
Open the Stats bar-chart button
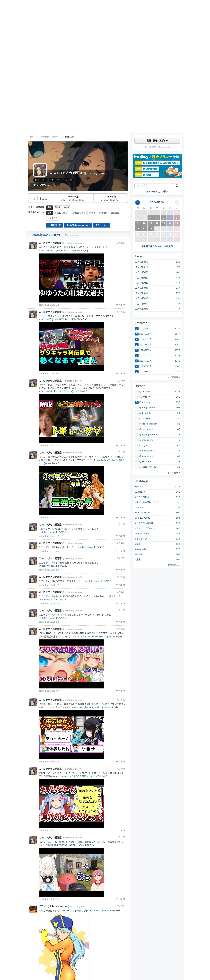click(x=40, y=198)
